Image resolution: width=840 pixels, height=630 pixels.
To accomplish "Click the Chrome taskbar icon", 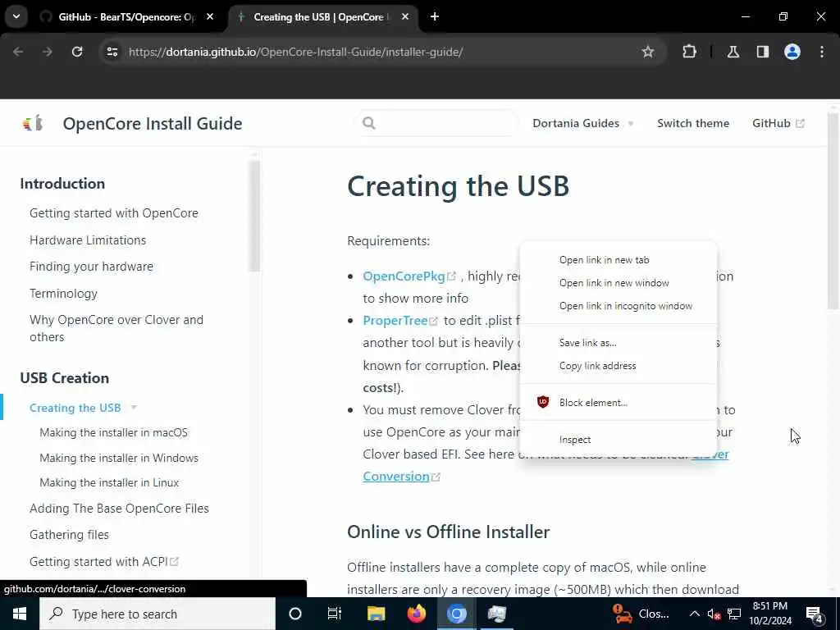I will 456,614.
